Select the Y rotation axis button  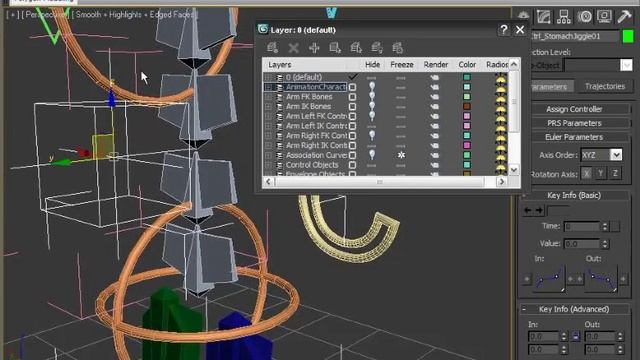pyautogui.click(x=601, y=173)
